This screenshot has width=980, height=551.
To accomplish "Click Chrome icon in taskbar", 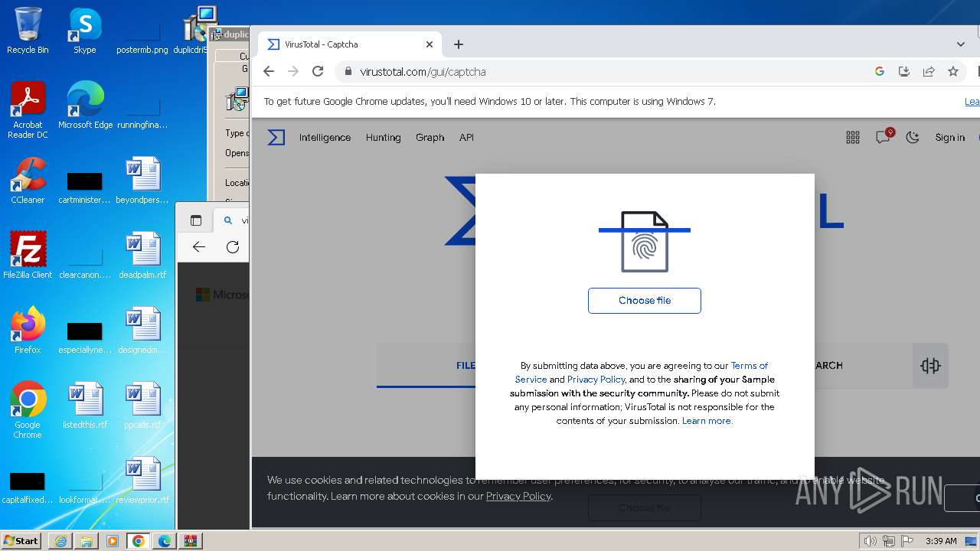I will [x=139, y=541].
